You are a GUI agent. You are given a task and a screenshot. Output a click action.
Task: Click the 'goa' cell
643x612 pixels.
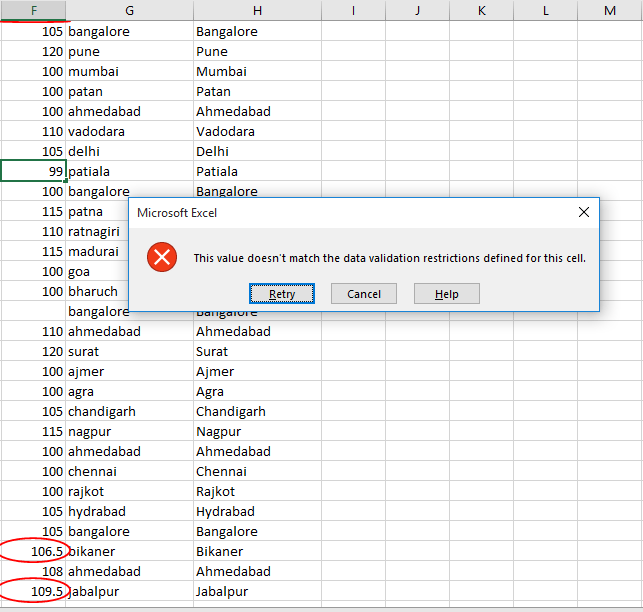click(98, 271)
